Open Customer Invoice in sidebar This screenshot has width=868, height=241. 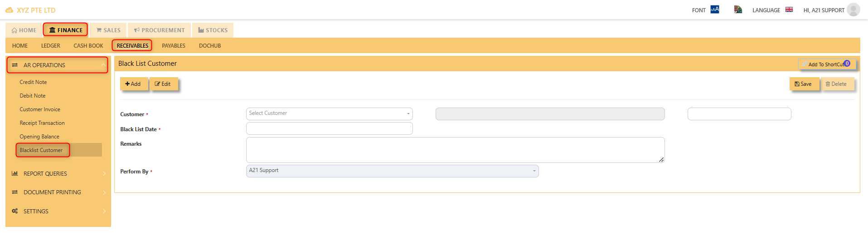(x=40, y=109)
